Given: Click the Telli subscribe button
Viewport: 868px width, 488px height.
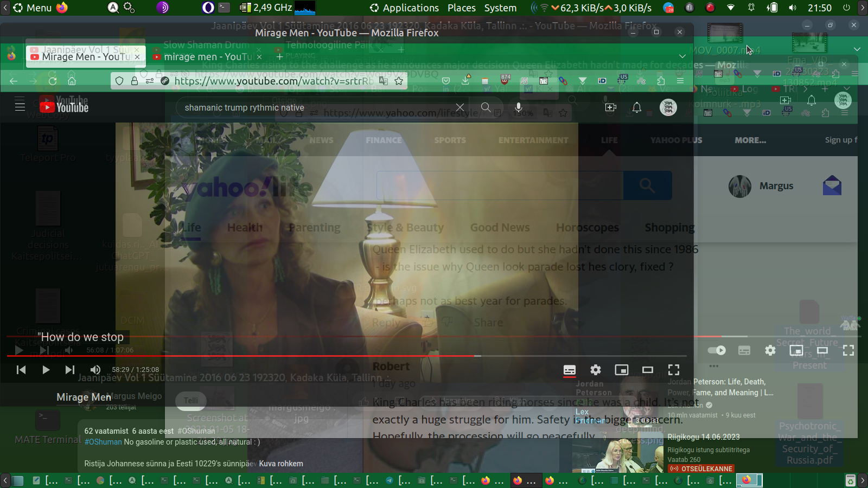Looking at the screenshot, I should (190, 401).
